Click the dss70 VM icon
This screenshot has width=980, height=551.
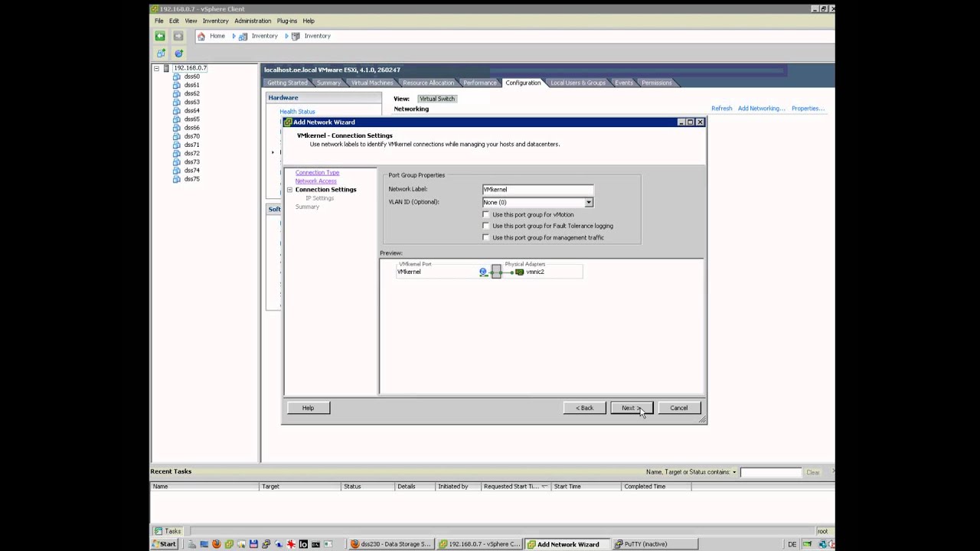[177, 136]
